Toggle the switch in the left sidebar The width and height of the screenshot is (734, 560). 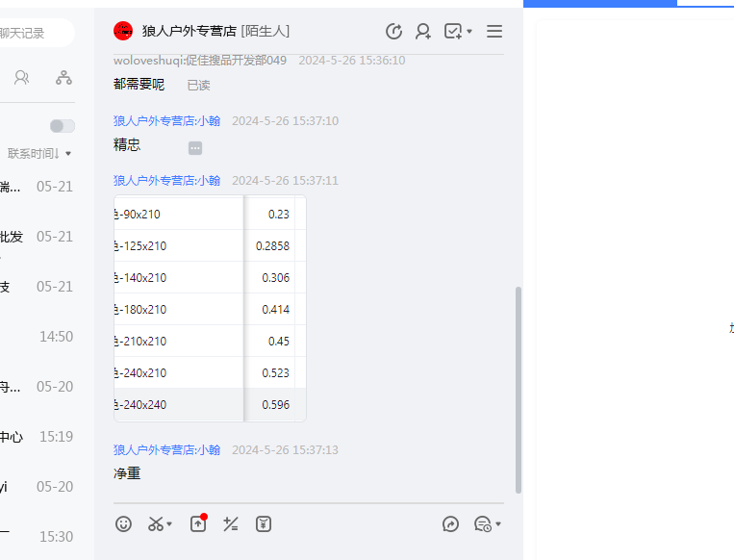(x=63, y=126)
